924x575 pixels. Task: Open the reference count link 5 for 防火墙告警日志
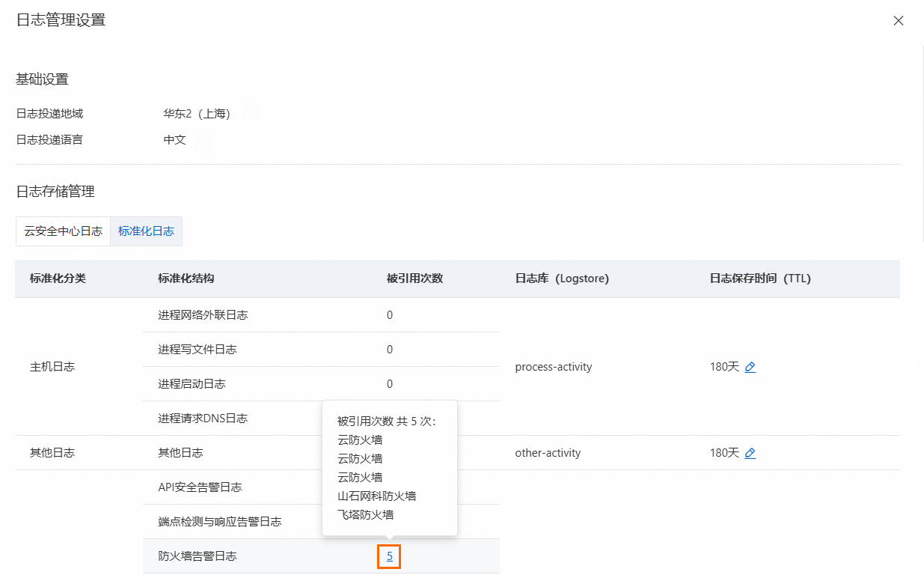(x=390, y=556)
